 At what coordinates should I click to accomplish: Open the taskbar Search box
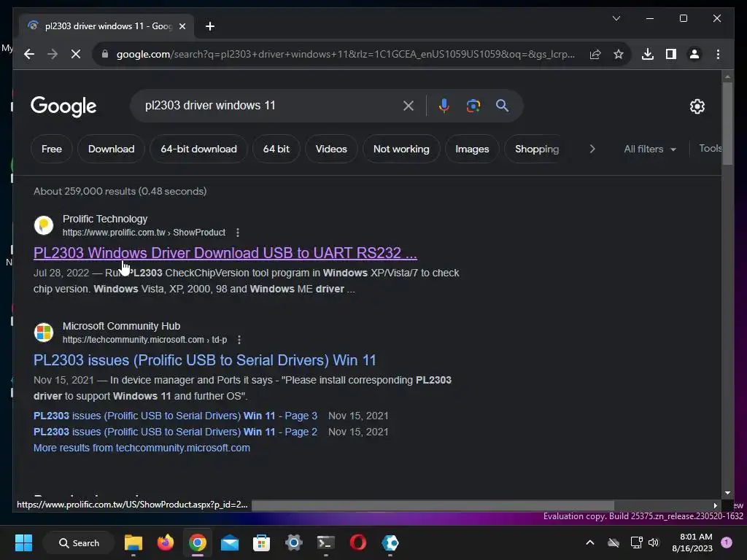coord(79,542)
